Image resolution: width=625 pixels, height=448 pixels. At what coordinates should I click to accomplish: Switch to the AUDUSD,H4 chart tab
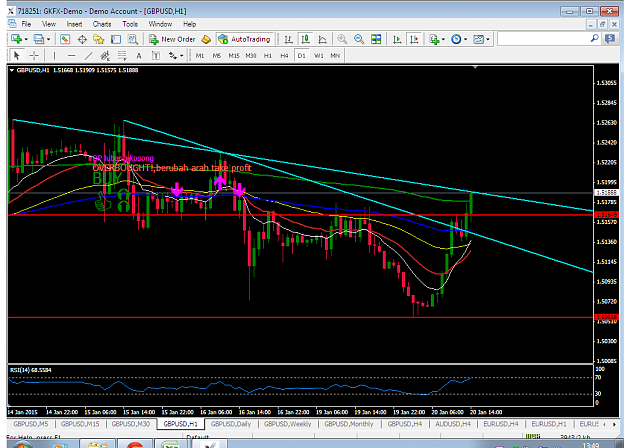453,424
